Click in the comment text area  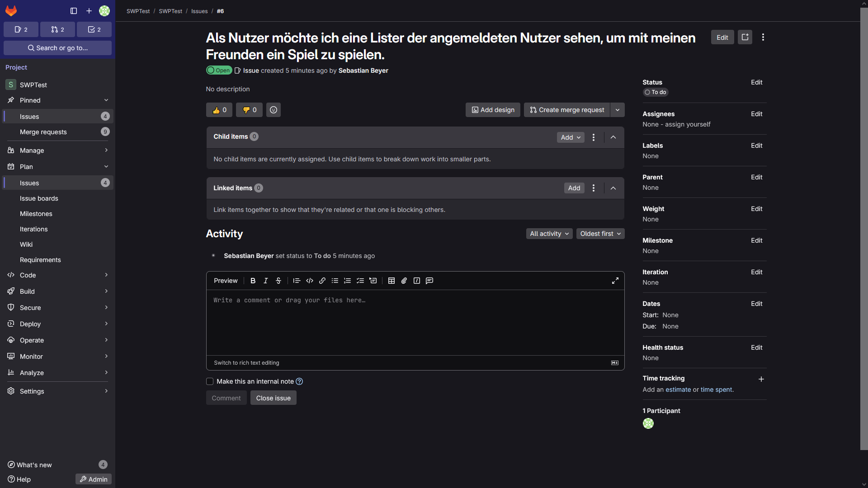(x=415, y=322)
